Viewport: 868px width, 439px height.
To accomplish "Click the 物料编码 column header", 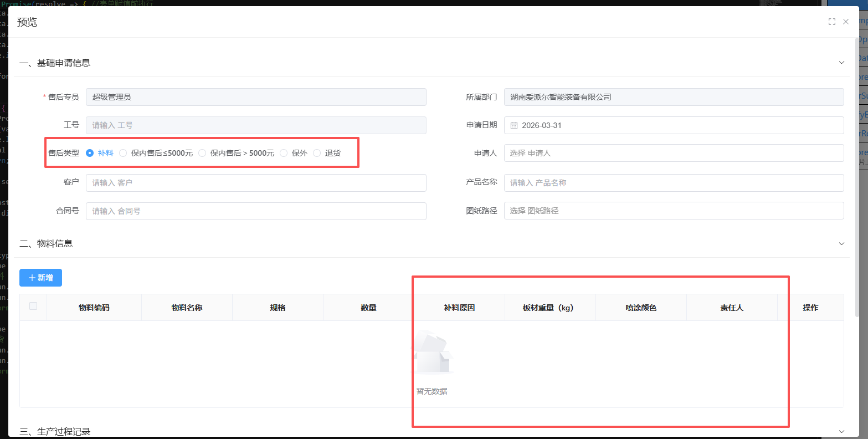I will (94, 308).
